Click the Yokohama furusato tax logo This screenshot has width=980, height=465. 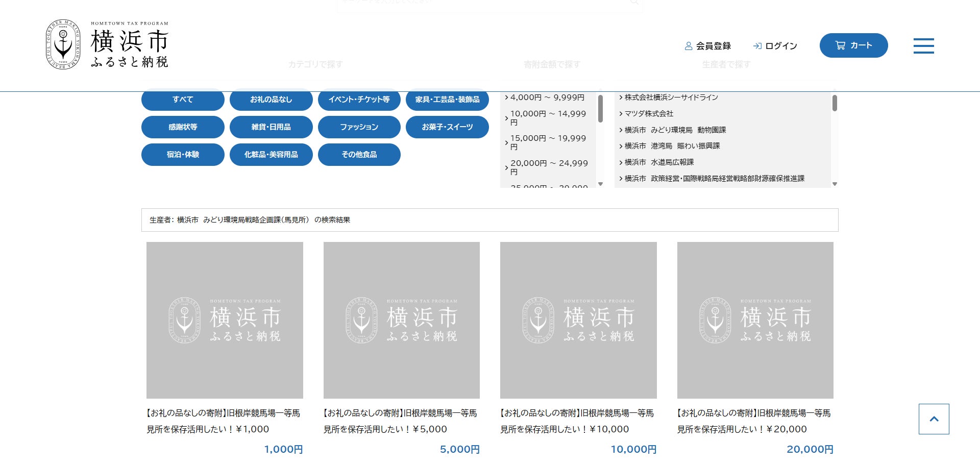click(107, 44)
